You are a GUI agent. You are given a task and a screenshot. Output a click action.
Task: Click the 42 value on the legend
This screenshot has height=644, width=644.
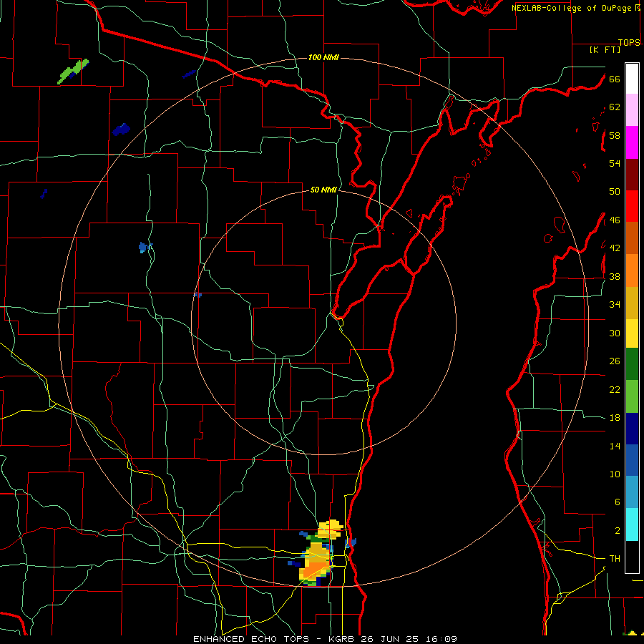click(615, 248)
